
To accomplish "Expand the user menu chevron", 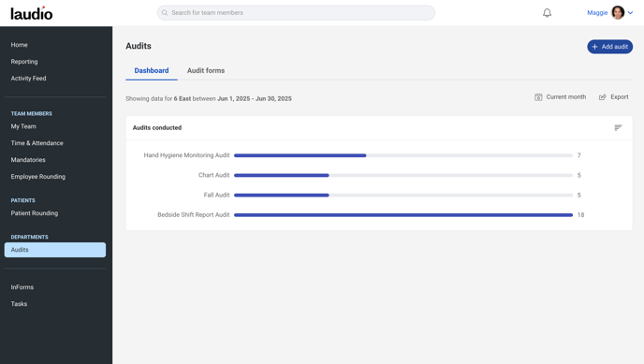I will click(630, 13).
